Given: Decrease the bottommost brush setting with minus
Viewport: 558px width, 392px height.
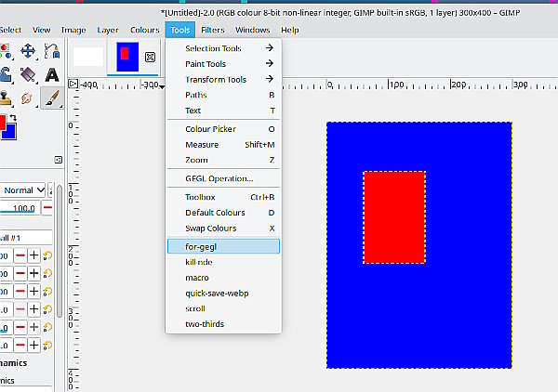Looking at the screenshot, I should click(x=20, y=345).
